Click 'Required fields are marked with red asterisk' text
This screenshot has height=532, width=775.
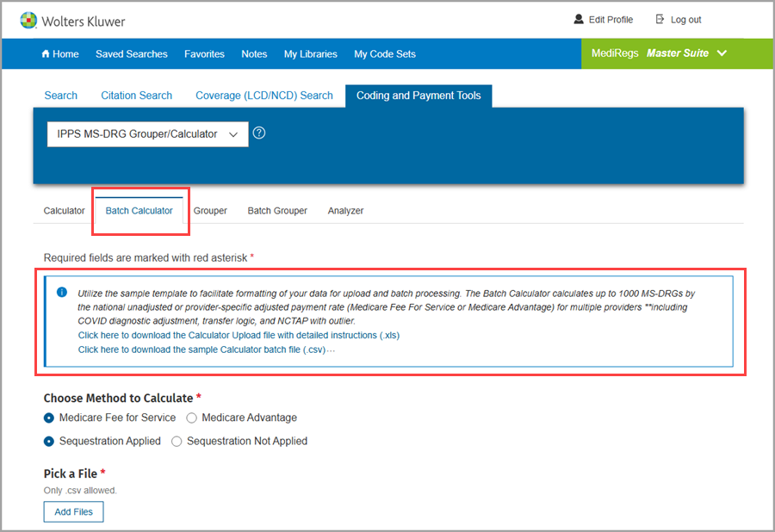pyautogui.click(x=146, y=258)
